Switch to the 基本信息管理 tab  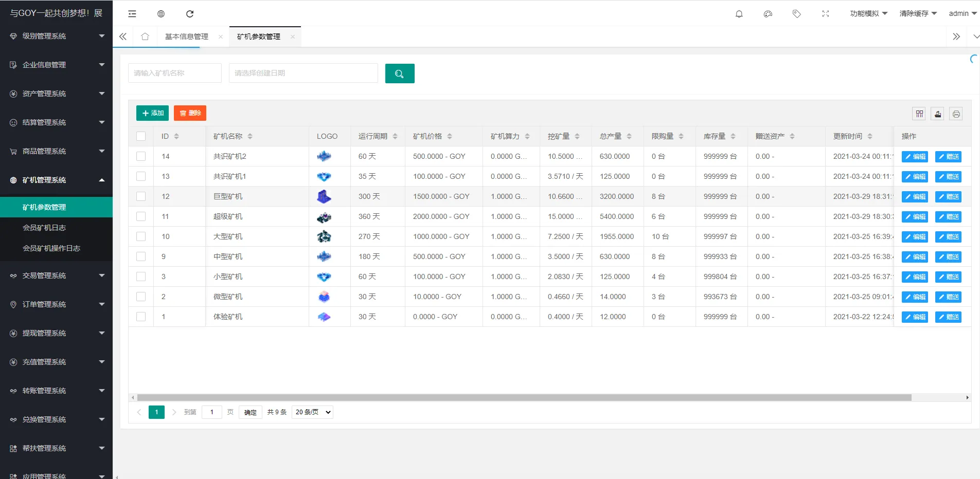(x=187, y=36)
